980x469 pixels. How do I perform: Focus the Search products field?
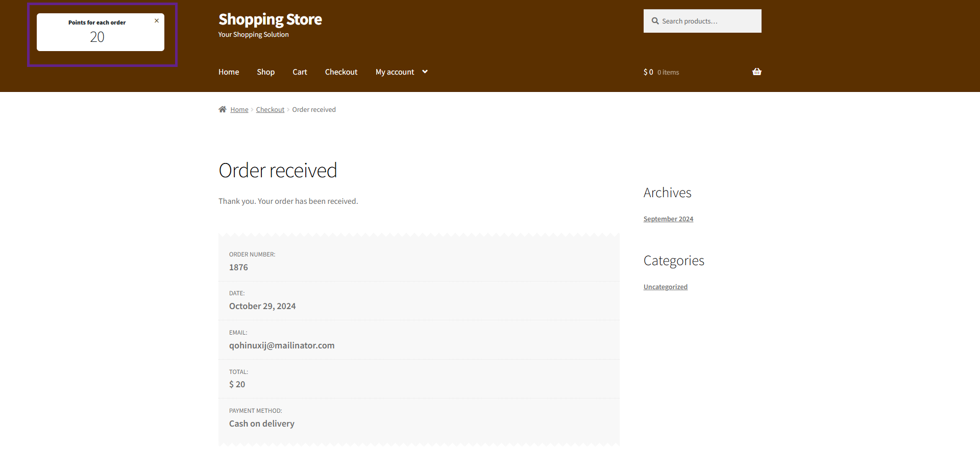(707, 21)
